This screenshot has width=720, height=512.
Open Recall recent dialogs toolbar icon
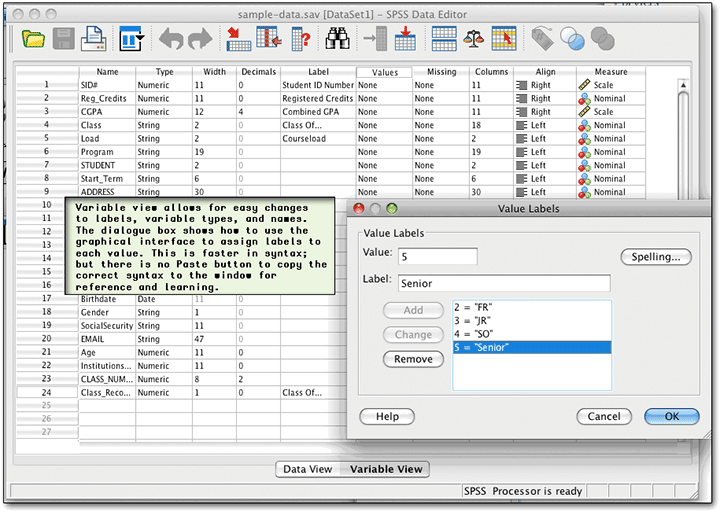point(132,39)
